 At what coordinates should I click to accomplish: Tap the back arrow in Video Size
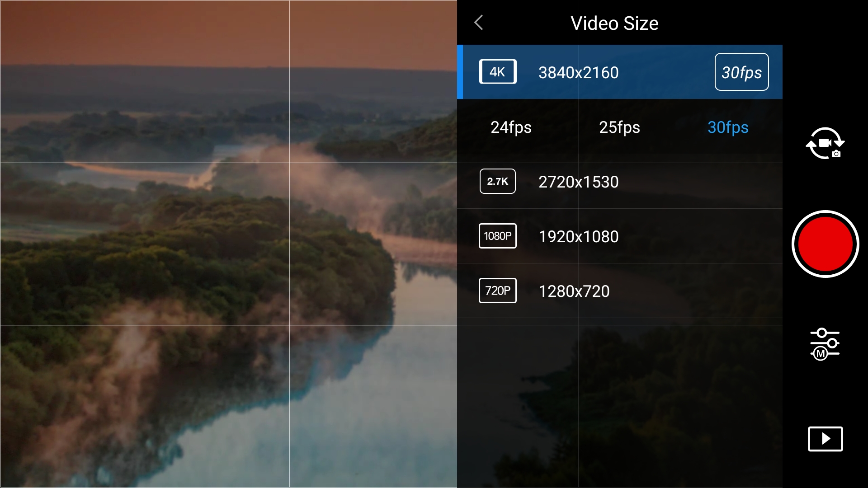479,23
